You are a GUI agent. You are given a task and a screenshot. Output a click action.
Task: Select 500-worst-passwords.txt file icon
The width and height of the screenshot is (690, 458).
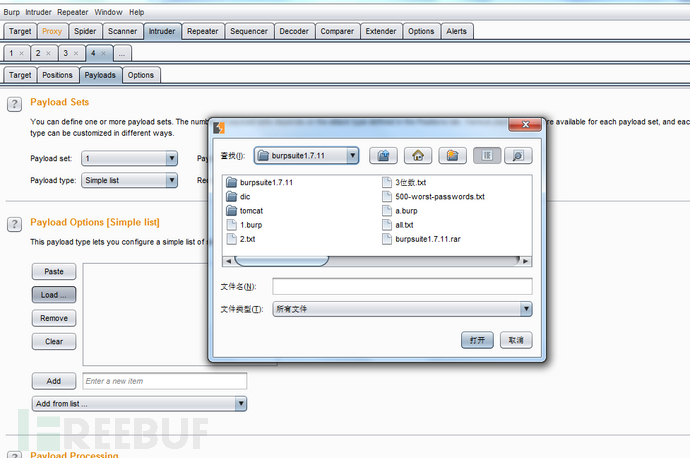point(387,196)
